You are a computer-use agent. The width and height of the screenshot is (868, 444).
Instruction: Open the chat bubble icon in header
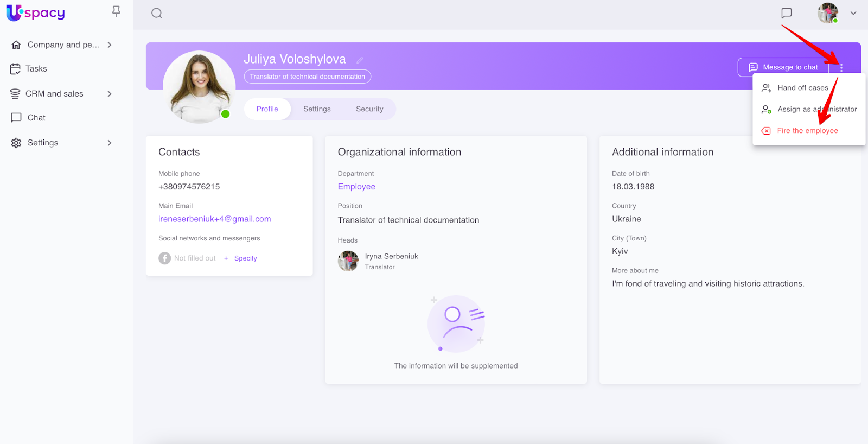click(786, 13)
